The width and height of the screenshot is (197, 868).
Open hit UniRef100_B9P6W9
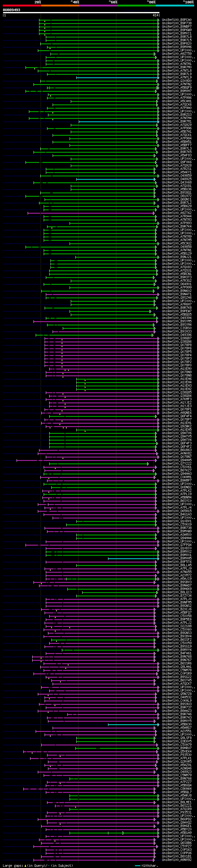click(176, 30)
